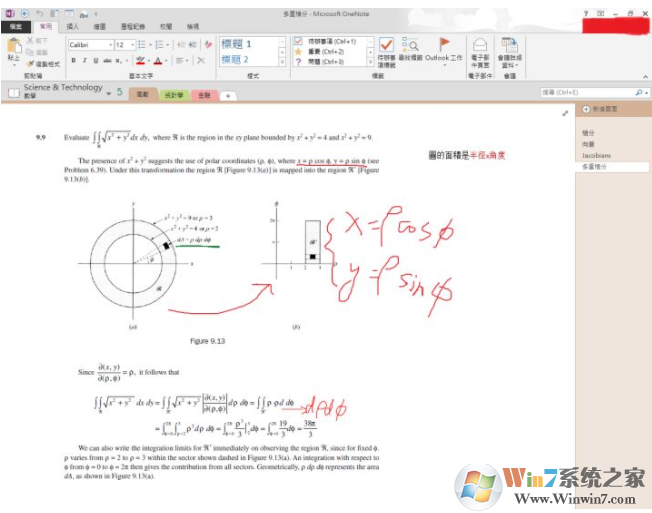Toggle Italic formatting
Image resolution: width=652 pixels, height=513 pixels.
pyautogui.click(x=84, y=60)
